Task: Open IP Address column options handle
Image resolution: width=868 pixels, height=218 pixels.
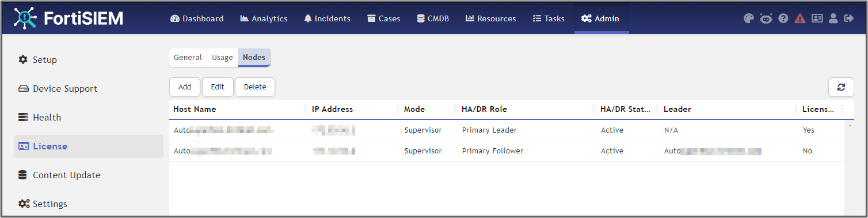Action: click(398, 109)
